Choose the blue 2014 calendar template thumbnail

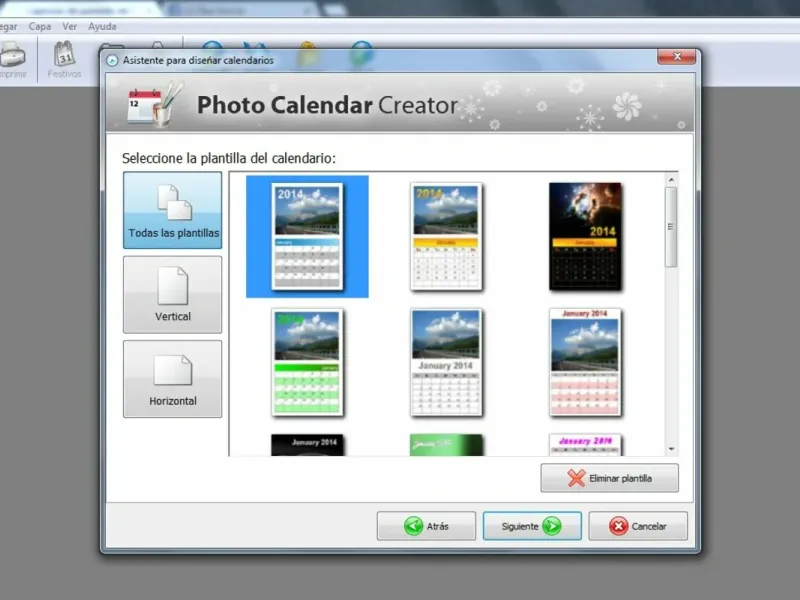[307, 236]
